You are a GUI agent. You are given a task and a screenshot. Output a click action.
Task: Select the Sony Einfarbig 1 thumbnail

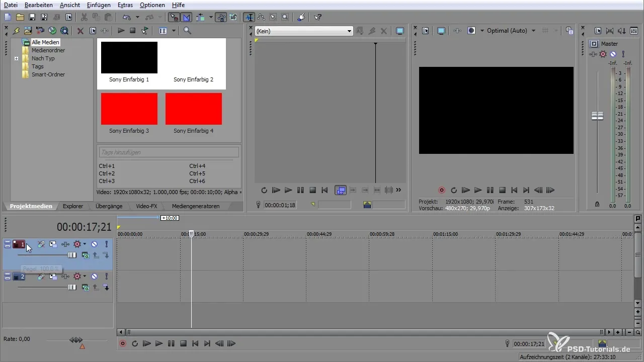pos(129,58)
